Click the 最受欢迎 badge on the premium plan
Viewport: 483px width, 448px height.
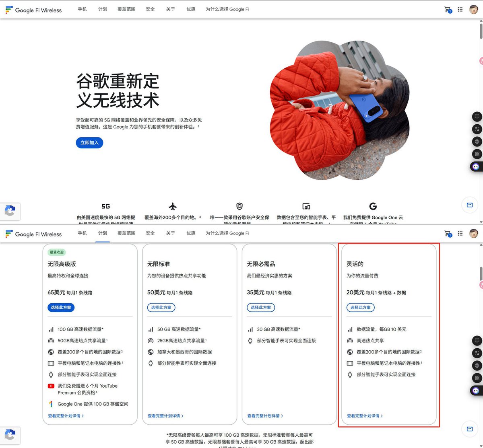click(57, 253)
